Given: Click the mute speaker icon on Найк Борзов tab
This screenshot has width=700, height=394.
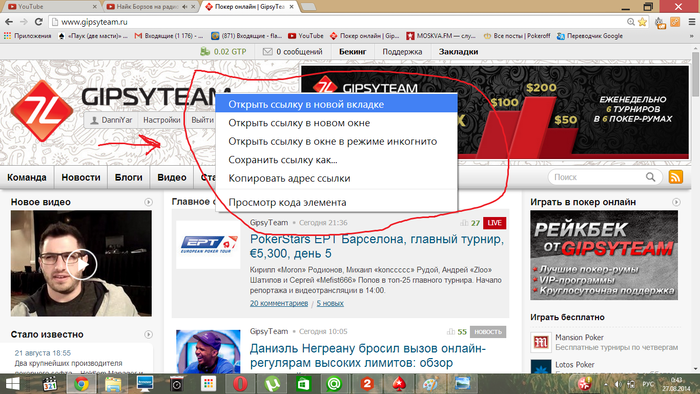Looking at the screenshot, I should click(x=185, y=7).
